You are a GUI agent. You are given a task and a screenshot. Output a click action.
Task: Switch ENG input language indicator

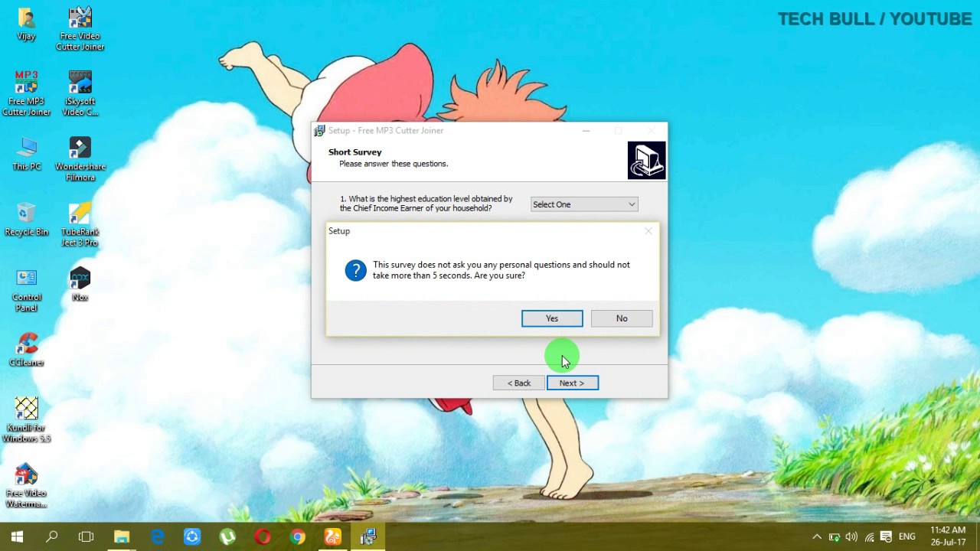pos(907,537)
